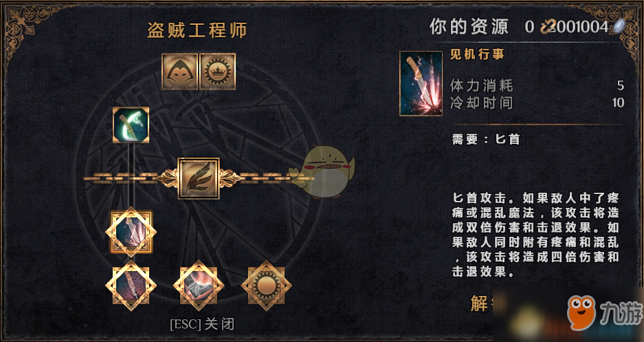Click the partially hidden 解锁 unlock button
This screenshot has height=342, width=644.
coord(483,303)
